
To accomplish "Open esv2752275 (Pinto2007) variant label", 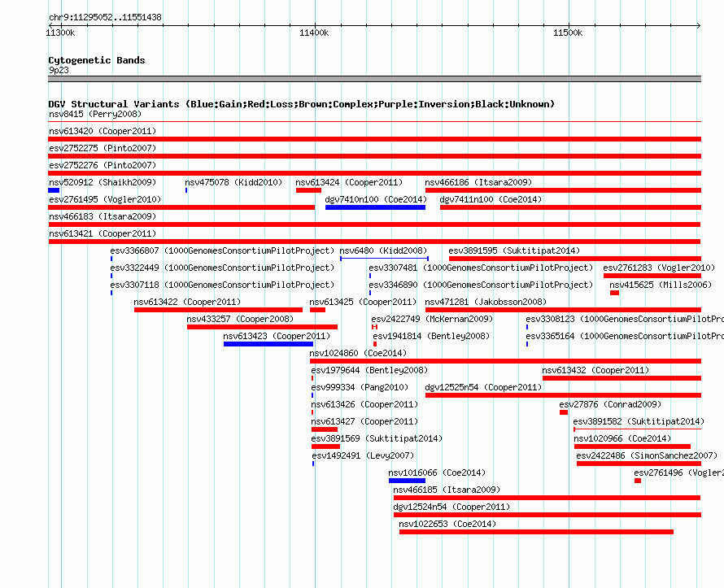I will 102,148.
